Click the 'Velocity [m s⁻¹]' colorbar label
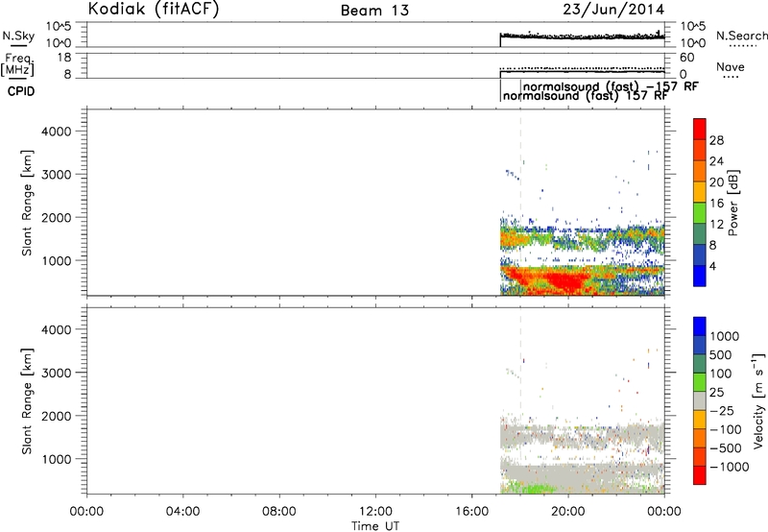Image resolution: width=768 pixels, height=532 pixels. point(758,400)
